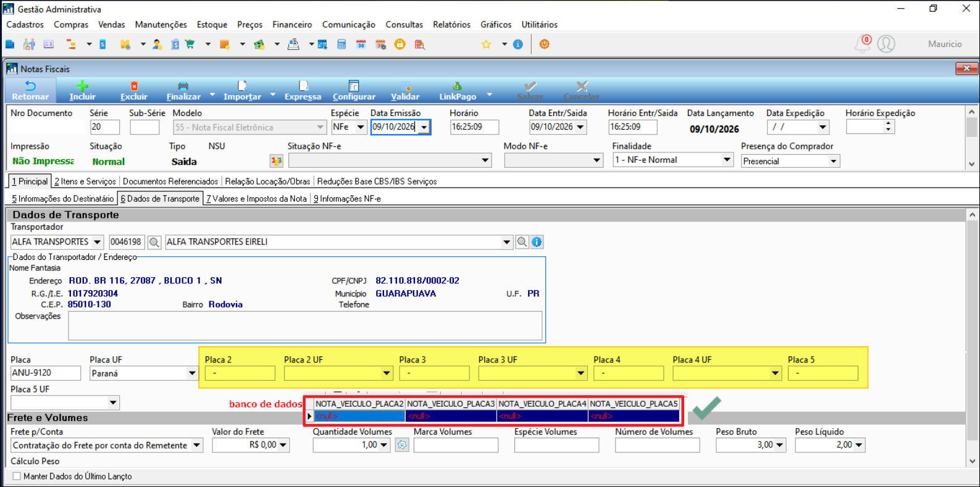Click the LinkPago toolbar button

458,90
